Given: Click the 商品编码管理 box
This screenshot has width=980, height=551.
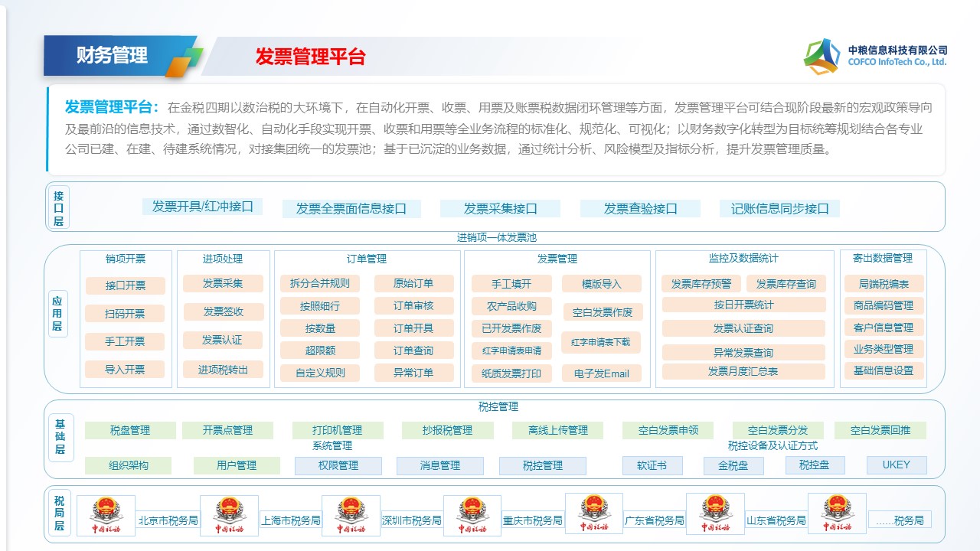Looking at the screenshot, I should pos(883,305).
